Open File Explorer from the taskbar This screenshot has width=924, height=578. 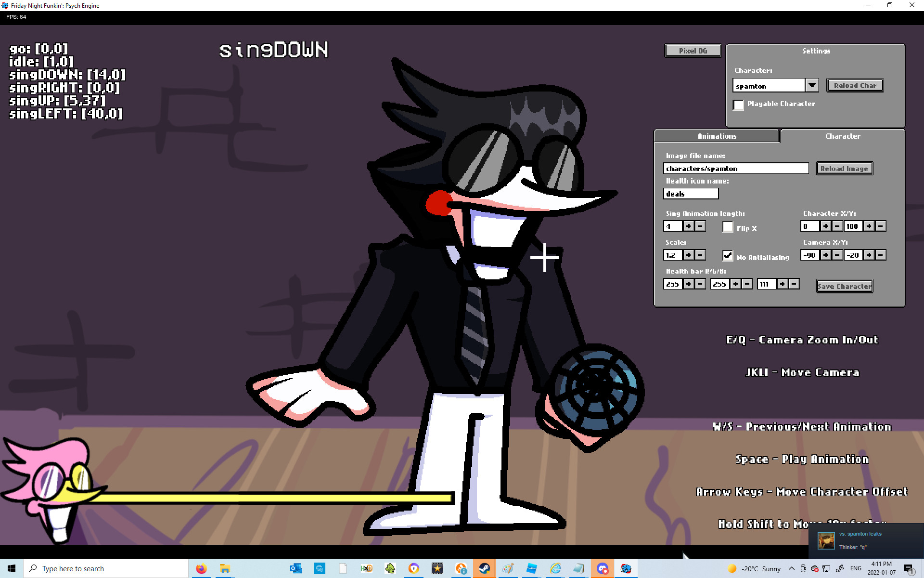click(224, 568)
